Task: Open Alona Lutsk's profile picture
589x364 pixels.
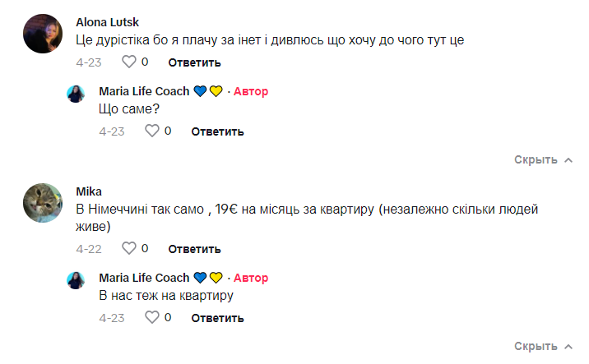Action: click(x=44, y=33)
